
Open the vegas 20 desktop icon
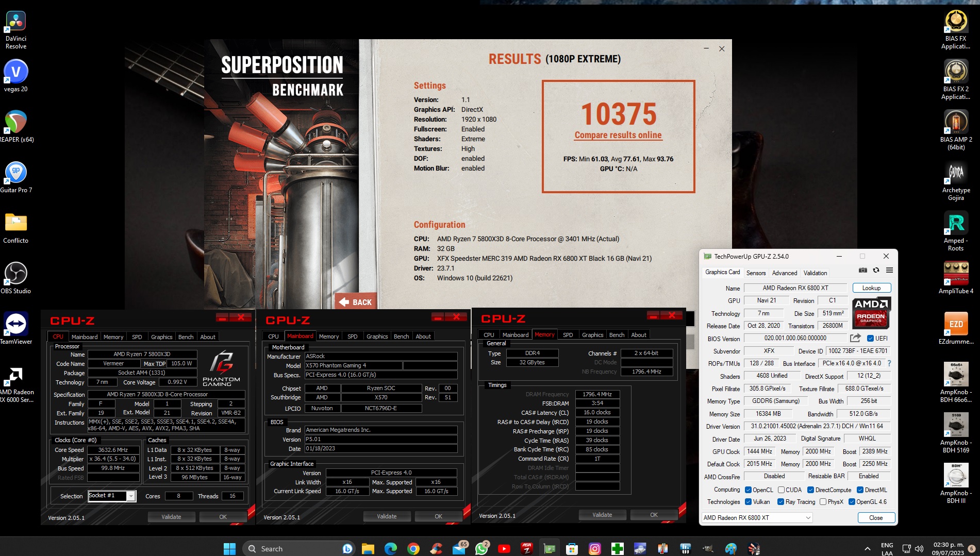16,76
